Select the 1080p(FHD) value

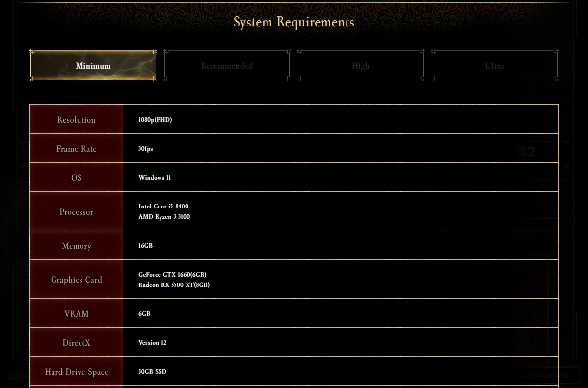(x=155, y=120)
